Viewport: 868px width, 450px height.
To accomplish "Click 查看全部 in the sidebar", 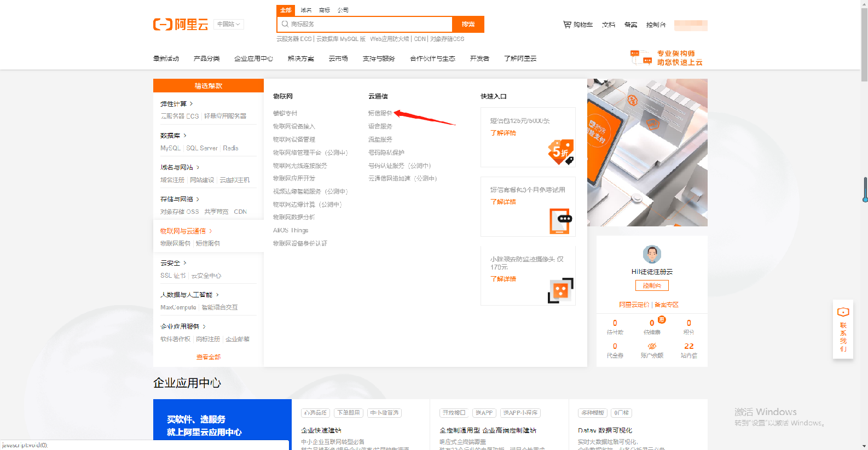I will point(209,357).
